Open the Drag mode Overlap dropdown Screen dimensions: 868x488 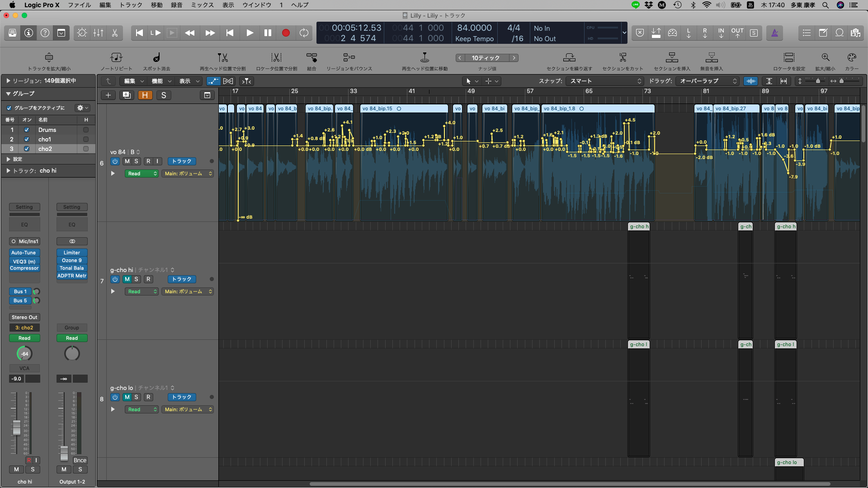(708, 81)
